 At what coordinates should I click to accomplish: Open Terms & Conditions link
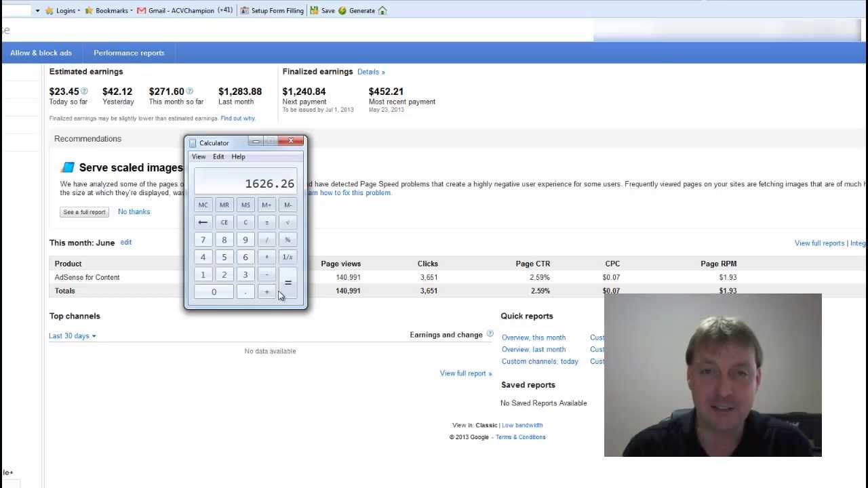(520, 437)
